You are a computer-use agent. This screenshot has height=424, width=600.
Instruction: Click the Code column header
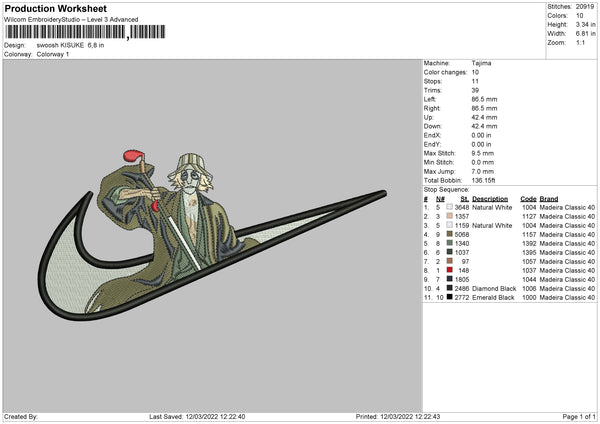coord(528,199)
